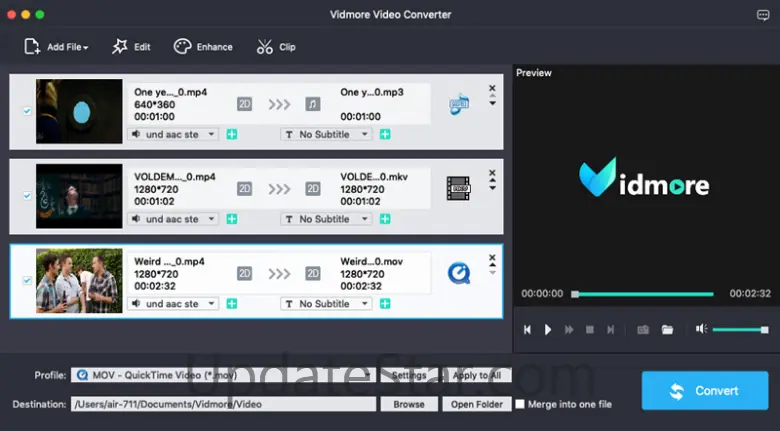This screenshot has height=431, width=780.
Task: Remove One ye..._0.mp4 from the list
Action: click(492, 87)
